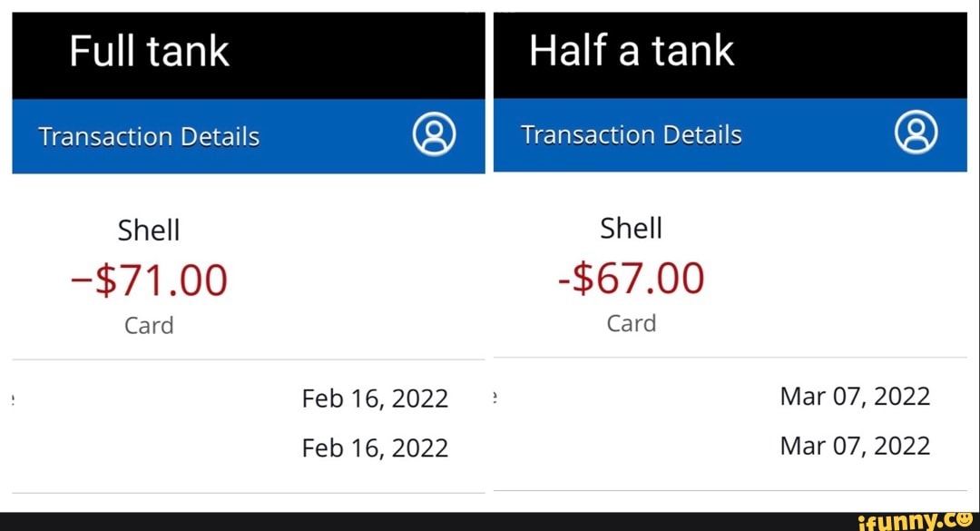Click the Half a tank title bar
The height and width of the screenshot is (531, 980).
[632, 50]
